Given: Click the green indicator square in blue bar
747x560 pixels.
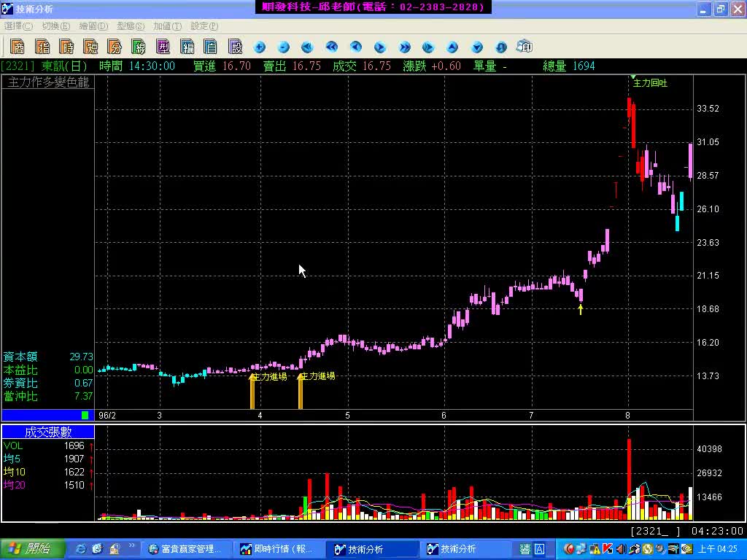Looking at the screenshot, I should tap(85, 415).
